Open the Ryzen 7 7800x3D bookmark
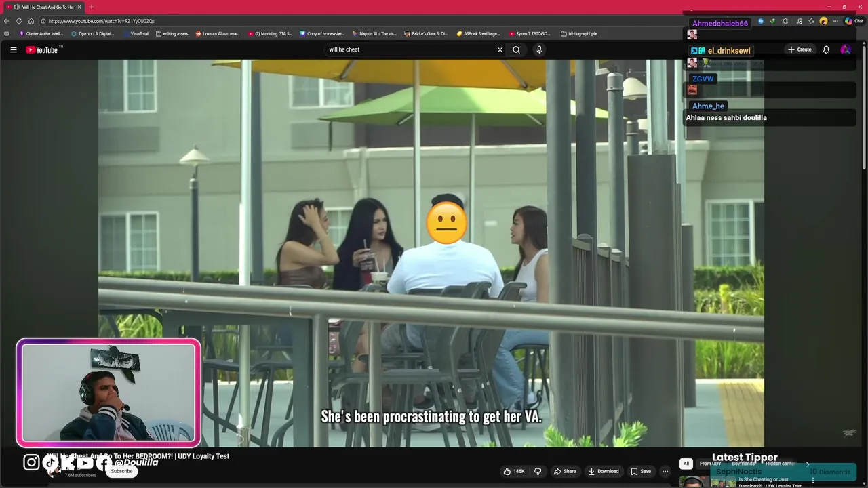The width and height of the screenshot is (868, 488). click(530, 33)
